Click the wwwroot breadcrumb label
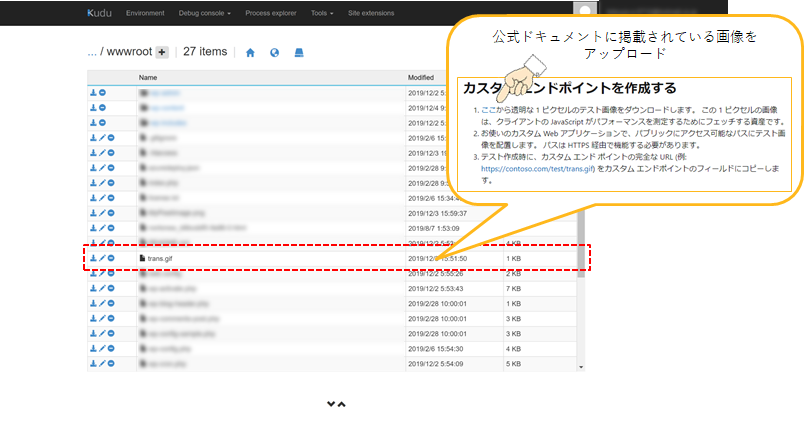This screenshot has height=433, width=804. (x=129, y=52)
